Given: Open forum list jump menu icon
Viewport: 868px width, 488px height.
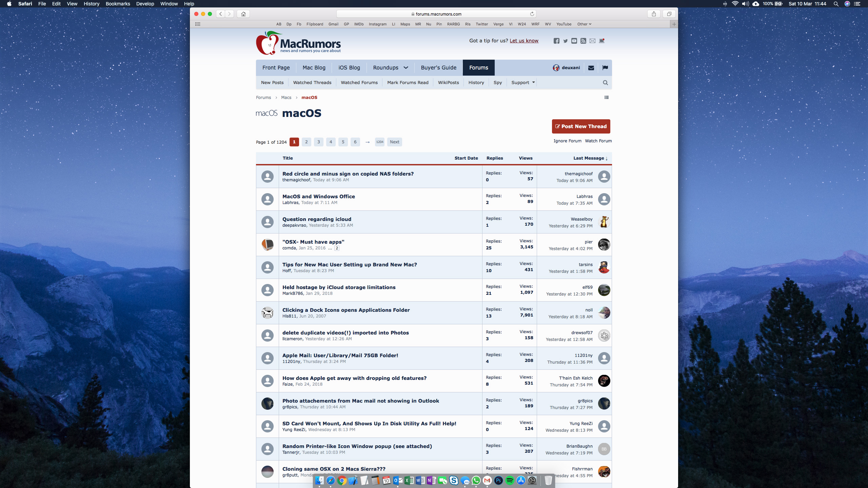Looking at the screenshot, I should [x=607, y=97].
